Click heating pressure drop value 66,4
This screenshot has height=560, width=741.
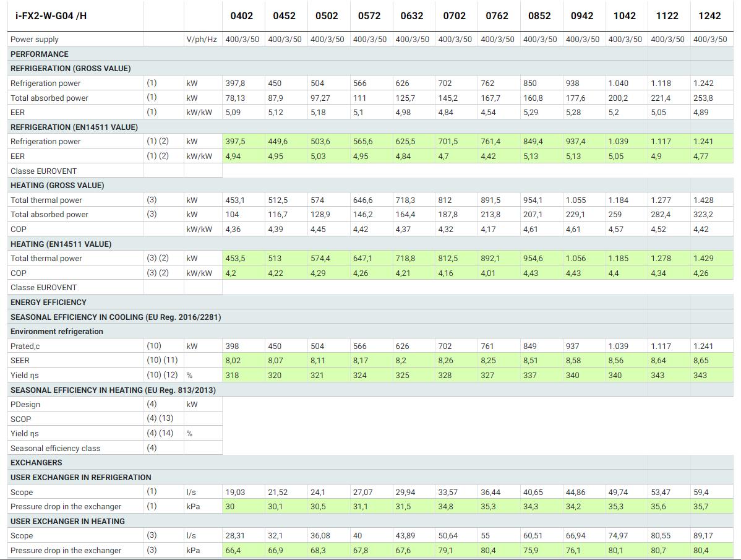(233, 551)
